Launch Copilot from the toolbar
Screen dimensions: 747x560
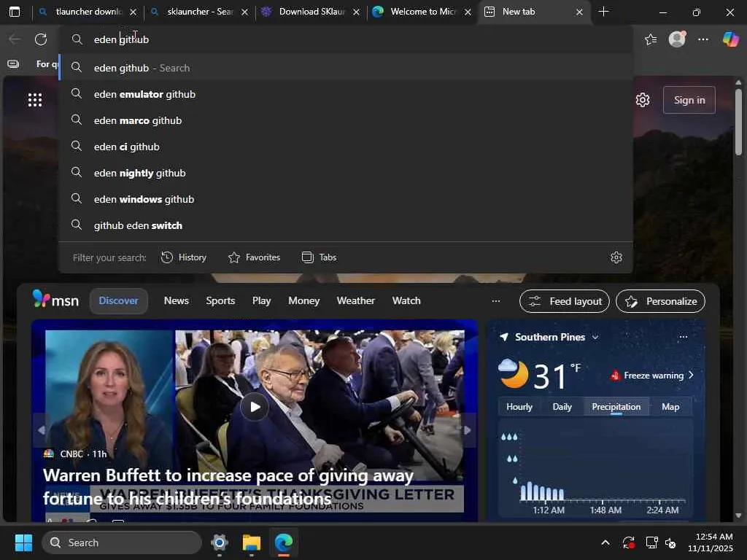point(730,39)
